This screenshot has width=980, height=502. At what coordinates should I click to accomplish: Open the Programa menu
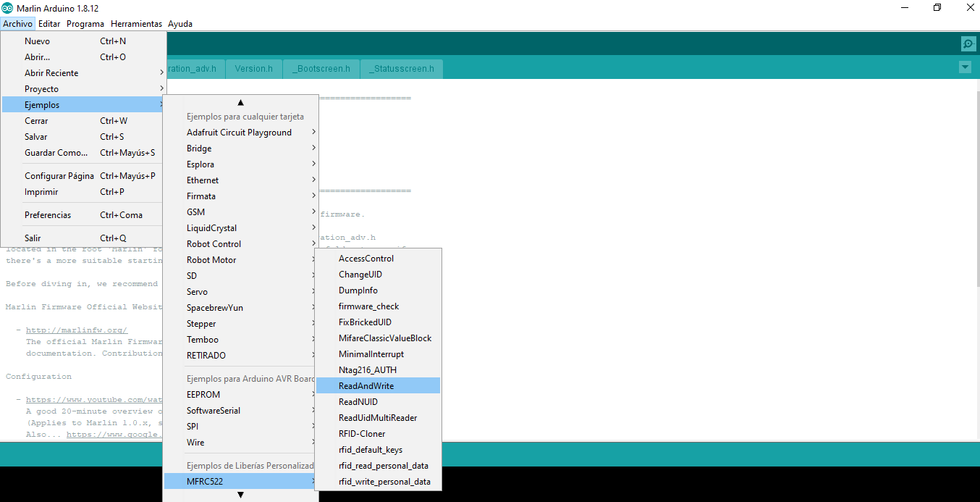click(x=85, y=24)
